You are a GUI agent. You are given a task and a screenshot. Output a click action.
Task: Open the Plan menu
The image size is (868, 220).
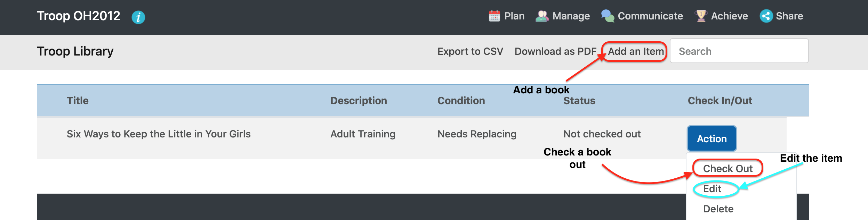pos(514,16)
